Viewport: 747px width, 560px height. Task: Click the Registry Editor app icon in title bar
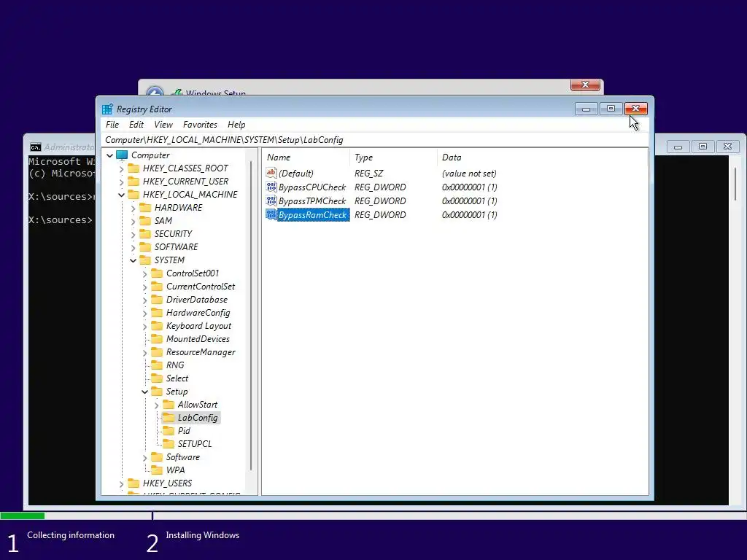coord(108,109)
